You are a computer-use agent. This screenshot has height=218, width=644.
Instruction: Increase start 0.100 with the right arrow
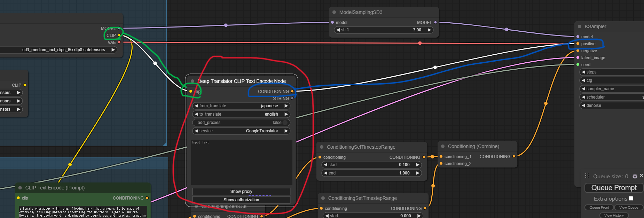(417, 165)
